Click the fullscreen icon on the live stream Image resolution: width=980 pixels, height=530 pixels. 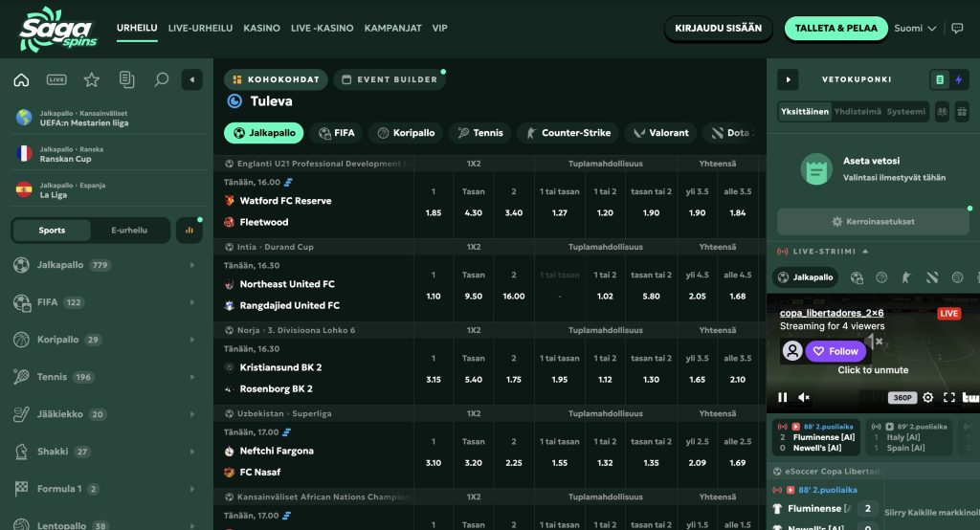(x=948, y=398)
